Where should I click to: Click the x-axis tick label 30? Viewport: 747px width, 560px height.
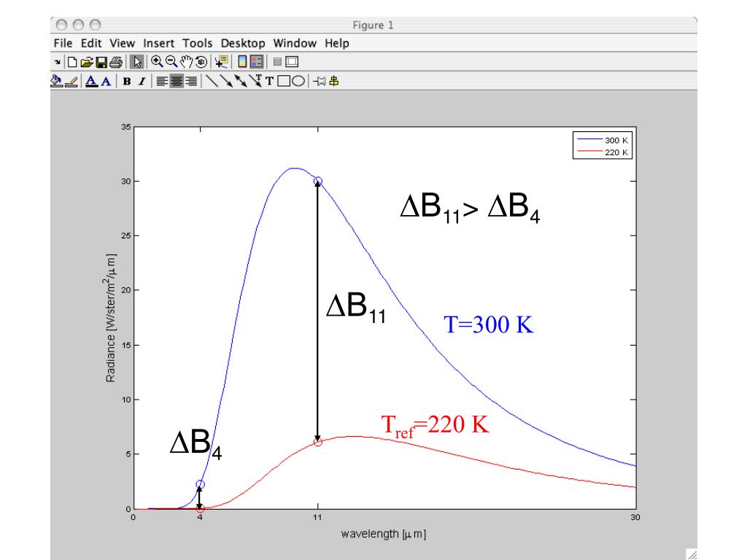point(635,517)
